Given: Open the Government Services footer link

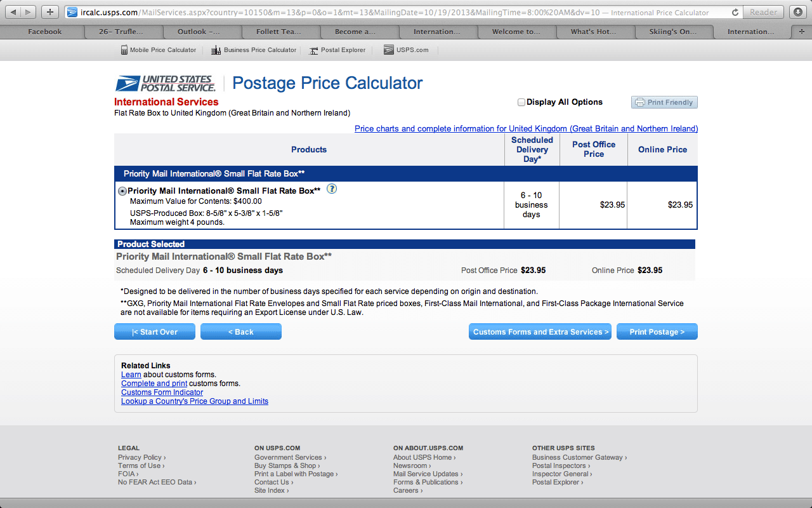Looking at the screenshot, I should tap(290, 457).
